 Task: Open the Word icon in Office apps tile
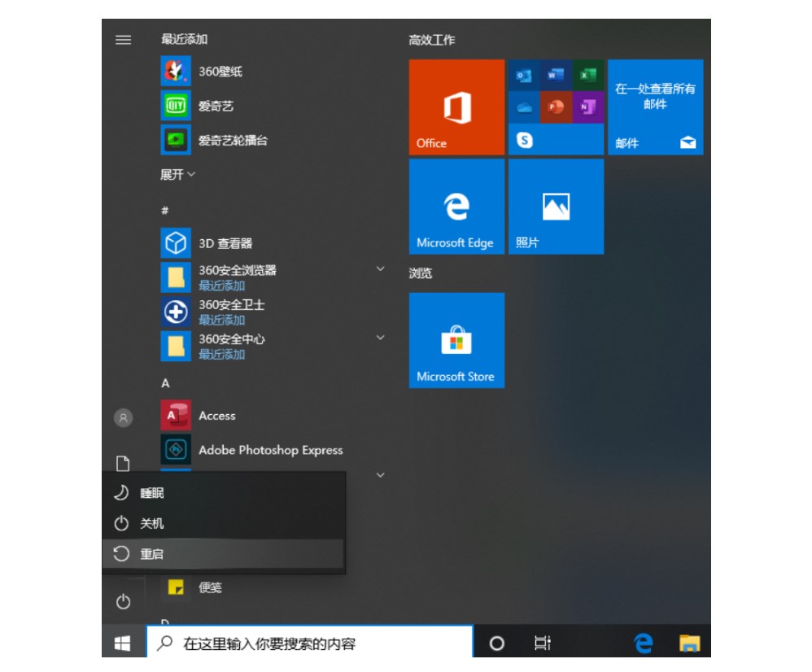point(556,76)
